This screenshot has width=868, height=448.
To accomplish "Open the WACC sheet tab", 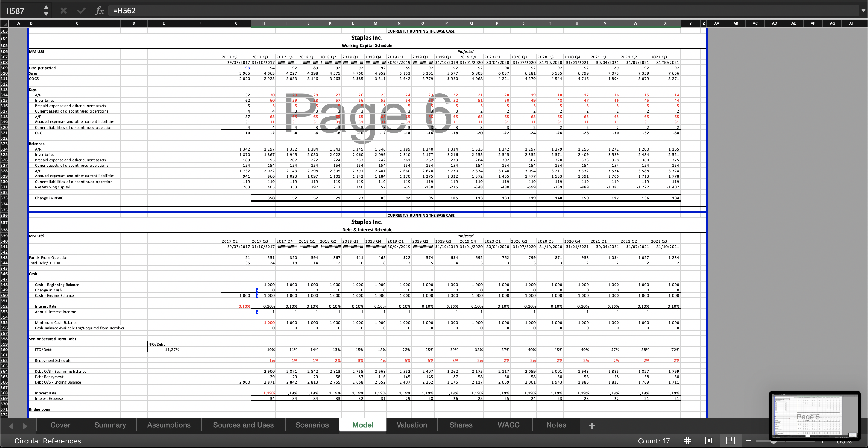I will pyautogui.click(x=508, y=425).
